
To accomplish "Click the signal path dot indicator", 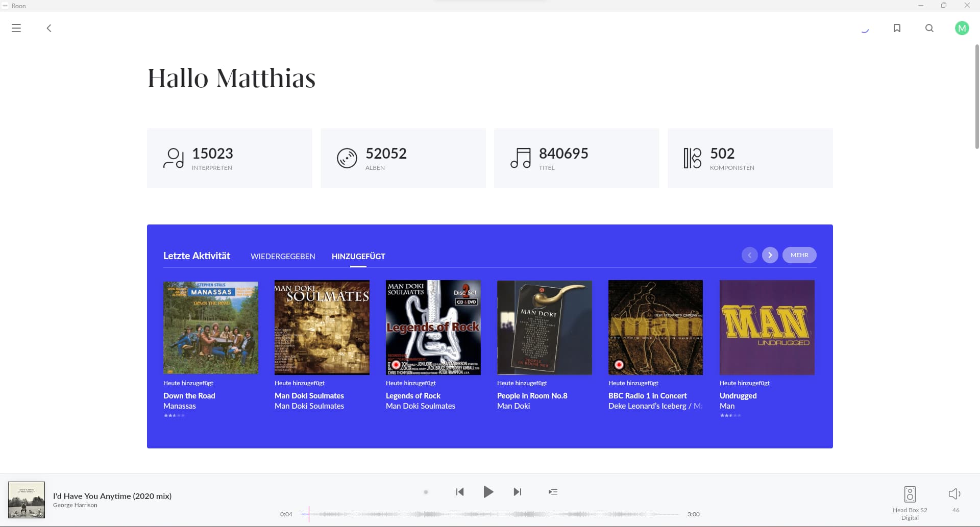I will coord(426,492).
